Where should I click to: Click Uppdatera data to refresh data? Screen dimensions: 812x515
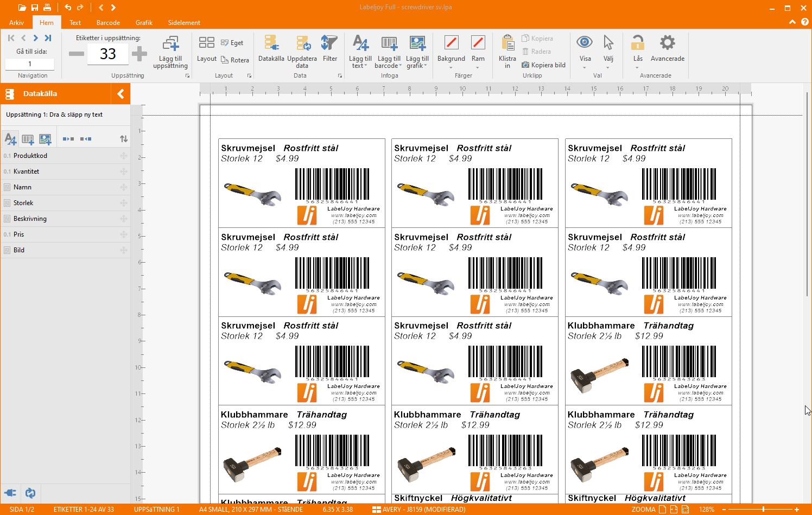pos(302,52)
